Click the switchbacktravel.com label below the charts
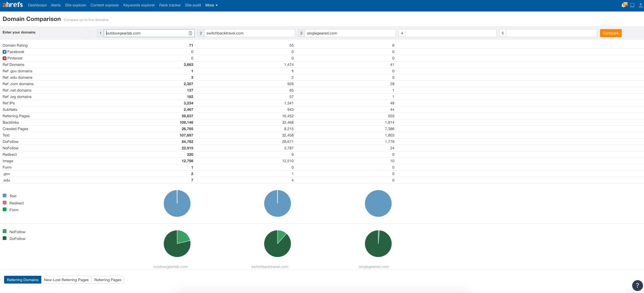Image resolution: width=644 pixels, height=293 pixels. tap(270, 267)
